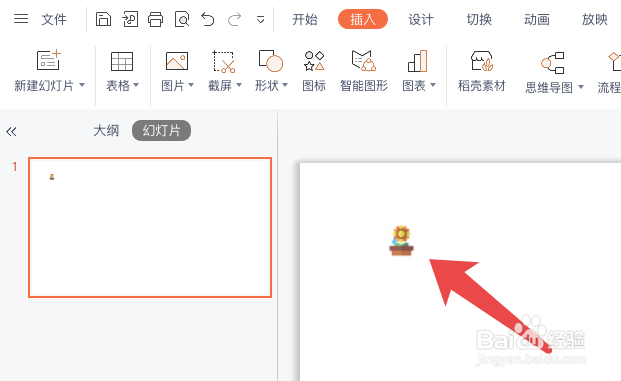Click the 图表 chart icon
Image resolution: width=621 pixels, height=381 pixels.
point(418,61)
